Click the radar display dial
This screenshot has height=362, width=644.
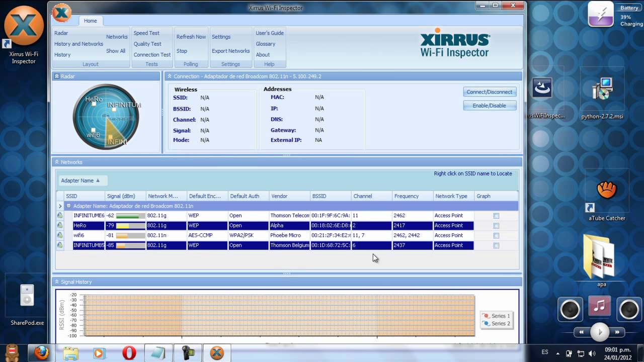[106, 117]
